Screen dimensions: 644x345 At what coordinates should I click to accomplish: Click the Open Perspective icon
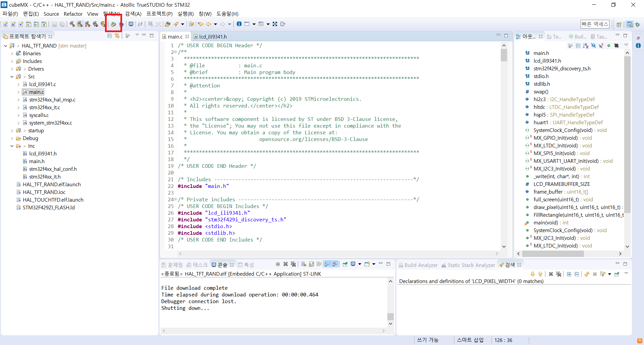click(619, 24)
